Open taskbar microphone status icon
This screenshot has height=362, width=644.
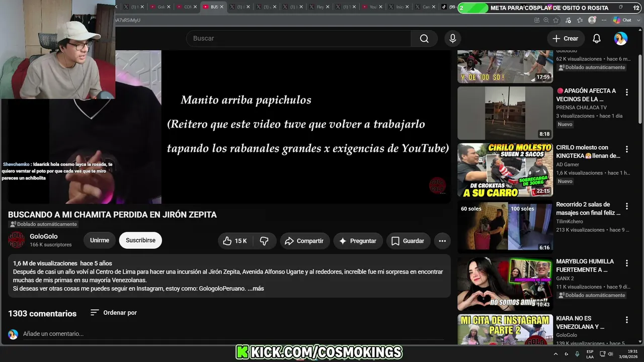(577, 354)
